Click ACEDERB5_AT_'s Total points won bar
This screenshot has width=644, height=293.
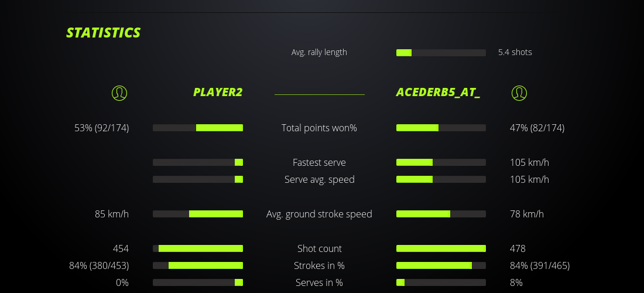[x=441, y=128]
